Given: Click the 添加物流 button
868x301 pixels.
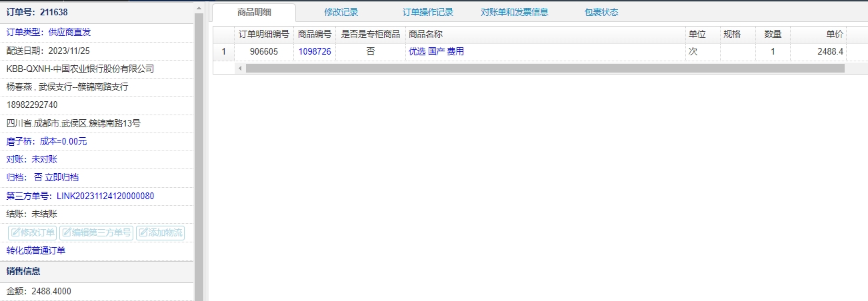Looking at the screenshot, I should pyautogui.click(x=160, y=232).
